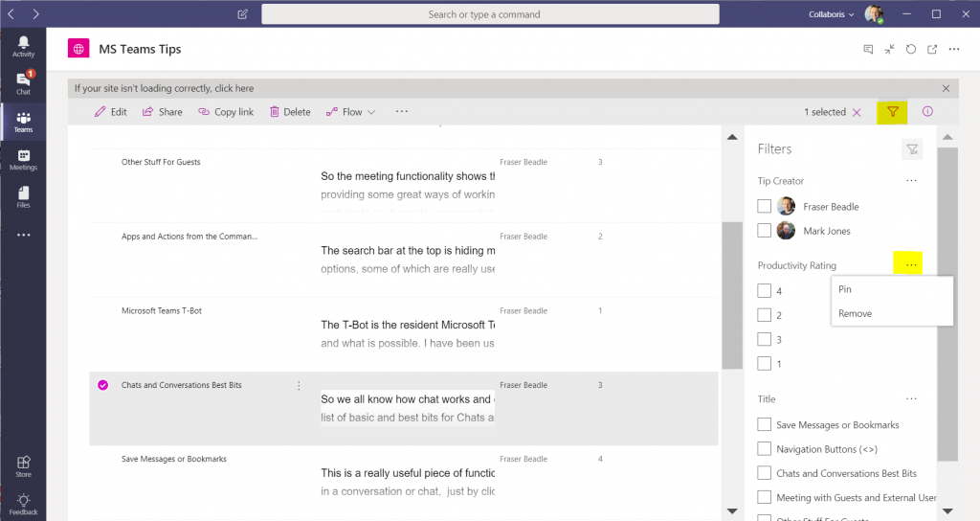Reload the tab with the refresh icon

[911, 49]
